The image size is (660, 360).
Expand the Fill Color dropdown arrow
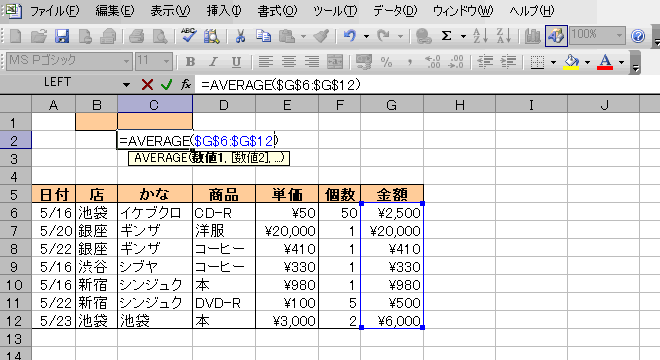pyautogui.click(x=587, y=62)
